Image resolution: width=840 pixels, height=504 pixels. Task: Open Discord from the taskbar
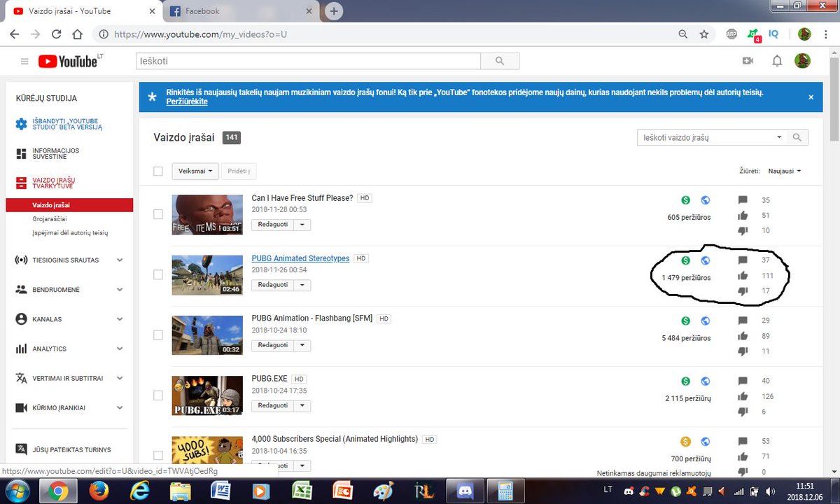tap(464, 491)
